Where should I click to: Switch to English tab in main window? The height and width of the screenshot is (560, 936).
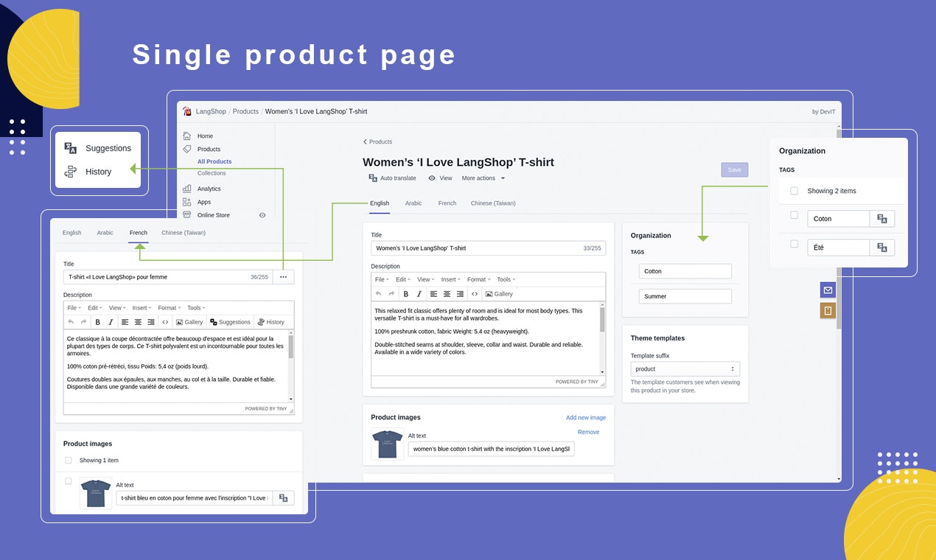(x=380, y=203)
